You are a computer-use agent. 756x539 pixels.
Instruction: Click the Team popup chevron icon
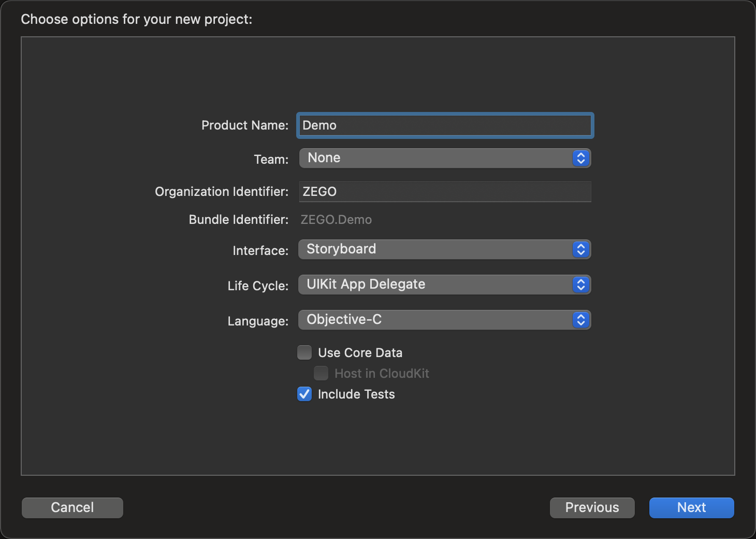pyautogui.click(x=580, y=158)
